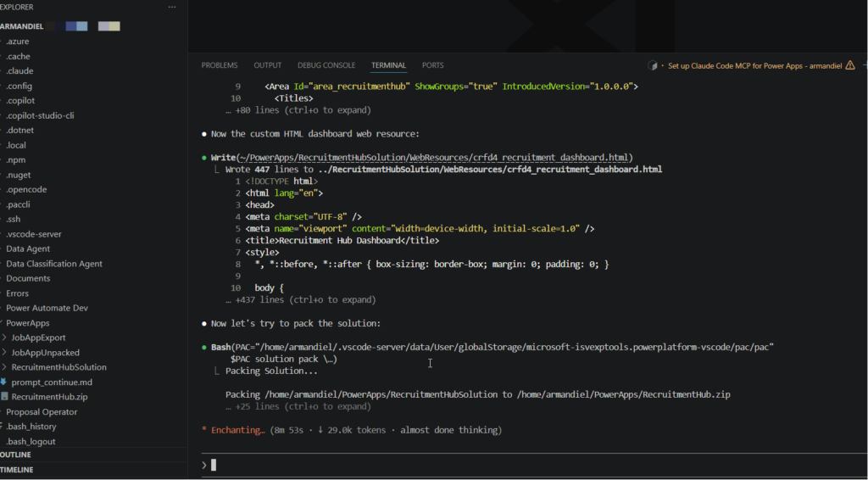Viewport: 868px width, 480px height.
Task: Select RecruitmentHub.zip file name
Action: pos(49,396)
